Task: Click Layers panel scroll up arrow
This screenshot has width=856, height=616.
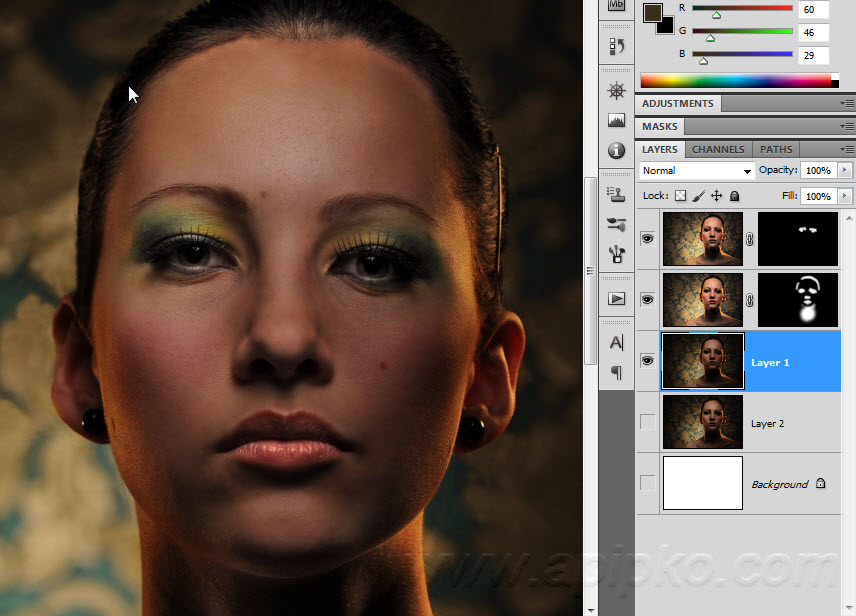Action: (x=848, y=218)
